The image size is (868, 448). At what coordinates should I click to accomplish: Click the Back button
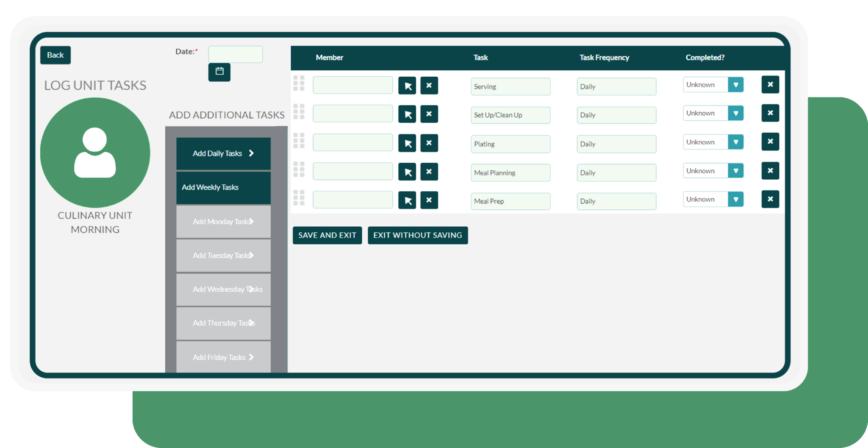pos(55,55)
